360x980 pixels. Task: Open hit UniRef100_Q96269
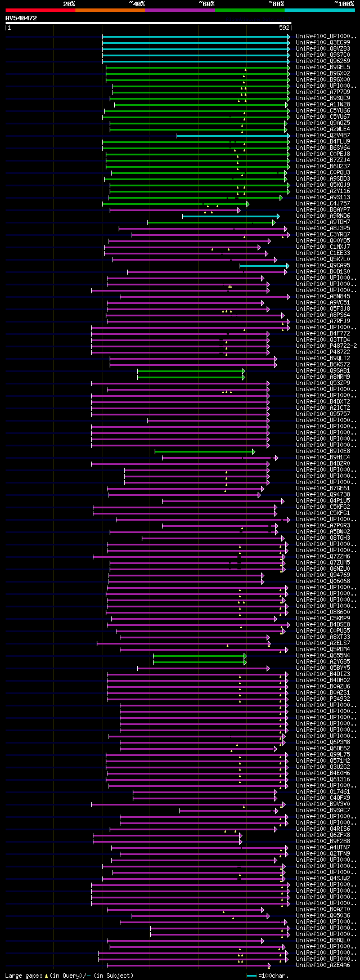323,61
